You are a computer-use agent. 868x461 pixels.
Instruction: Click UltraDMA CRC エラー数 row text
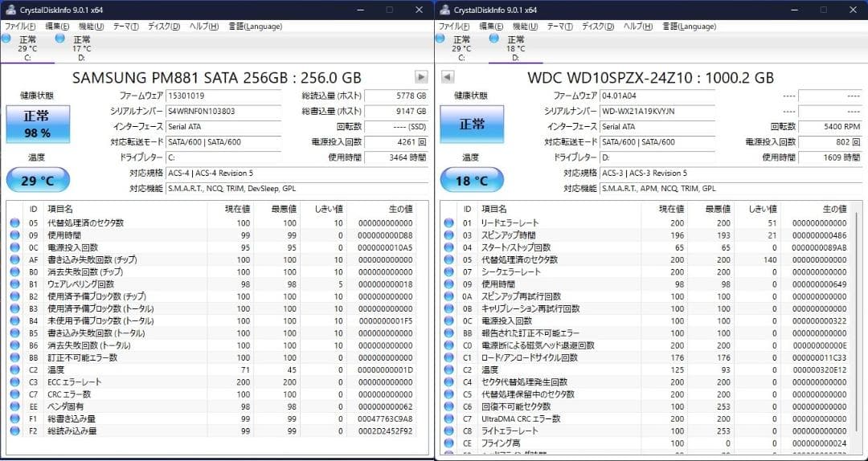pyautogui.click(x=521, y=418)
